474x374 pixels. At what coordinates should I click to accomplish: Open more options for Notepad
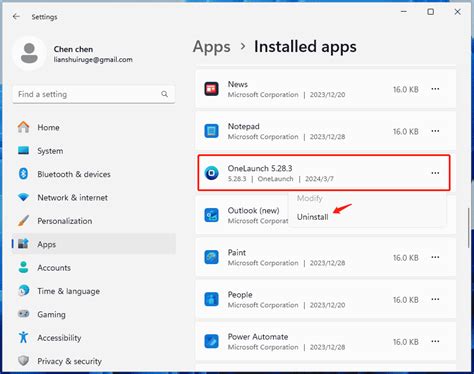435,131
